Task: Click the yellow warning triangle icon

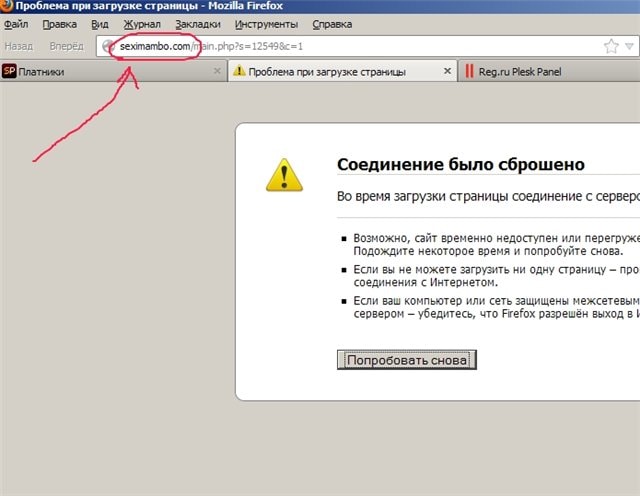Action: click(284, 175)
